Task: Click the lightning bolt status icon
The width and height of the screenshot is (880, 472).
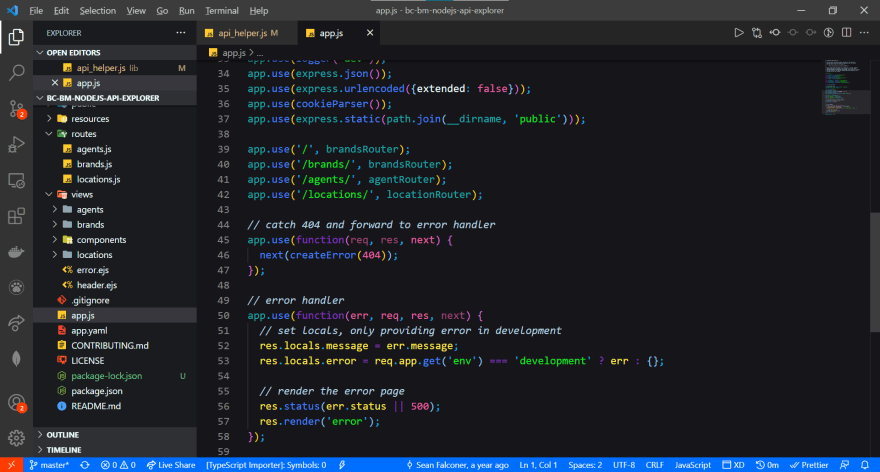Action: pos(342,465)
